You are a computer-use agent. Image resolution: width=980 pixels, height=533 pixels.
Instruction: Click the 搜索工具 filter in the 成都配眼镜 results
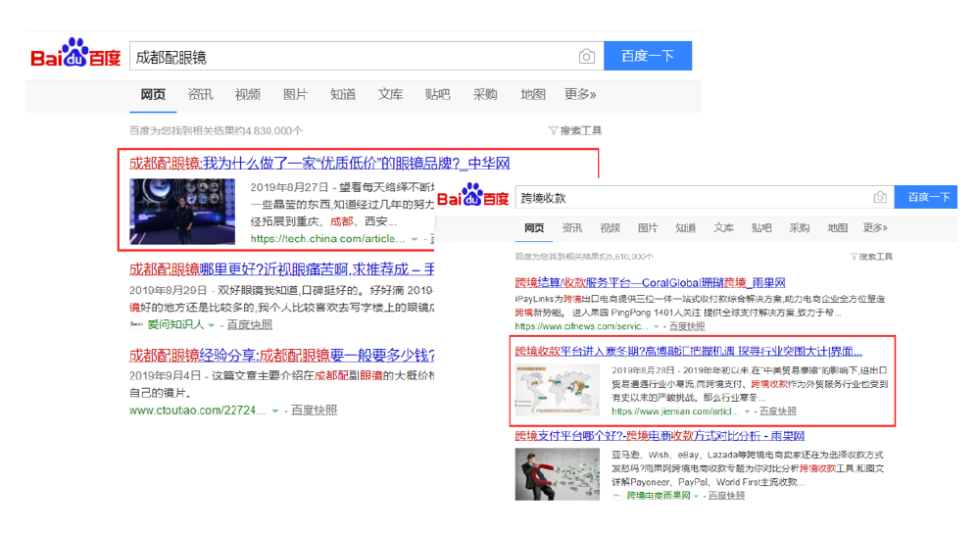click(x=575, y=130)
